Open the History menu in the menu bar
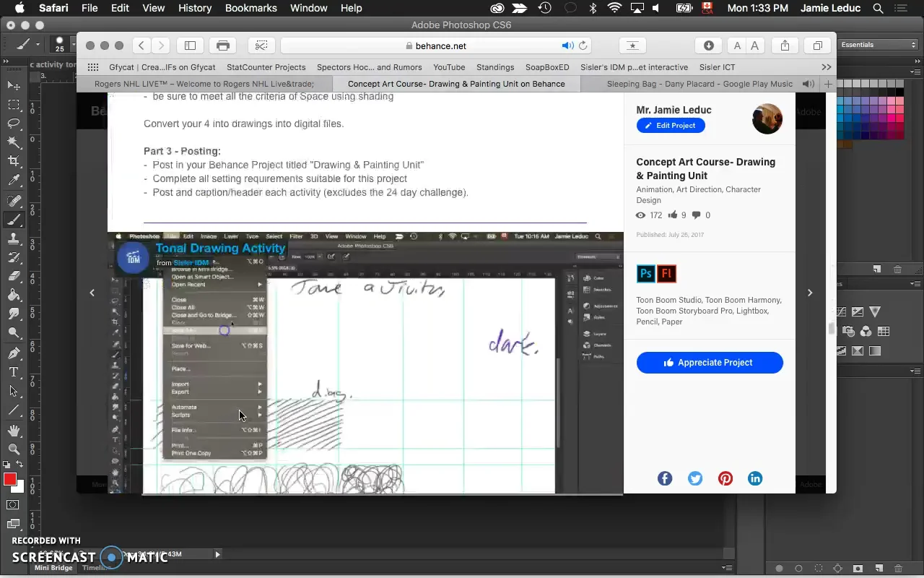Screen dimensions: 924x578 [x=194, y=8]
